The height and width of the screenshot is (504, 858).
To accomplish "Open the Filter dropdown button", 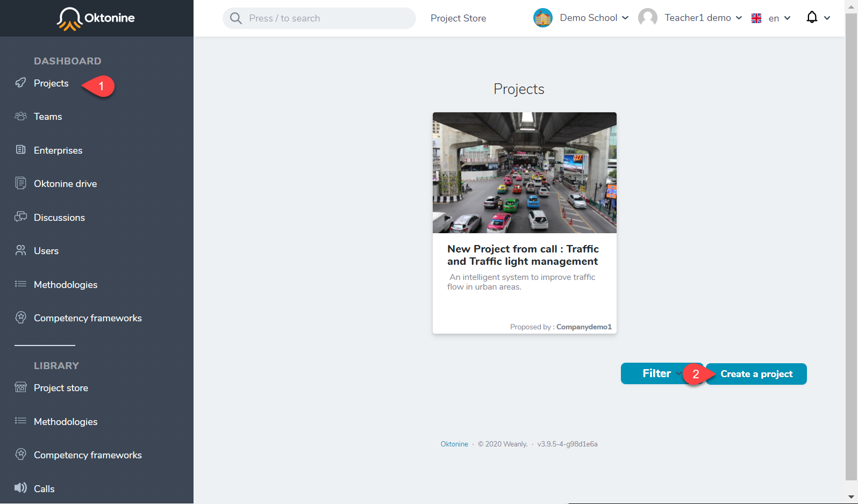I will coord(662,373).
